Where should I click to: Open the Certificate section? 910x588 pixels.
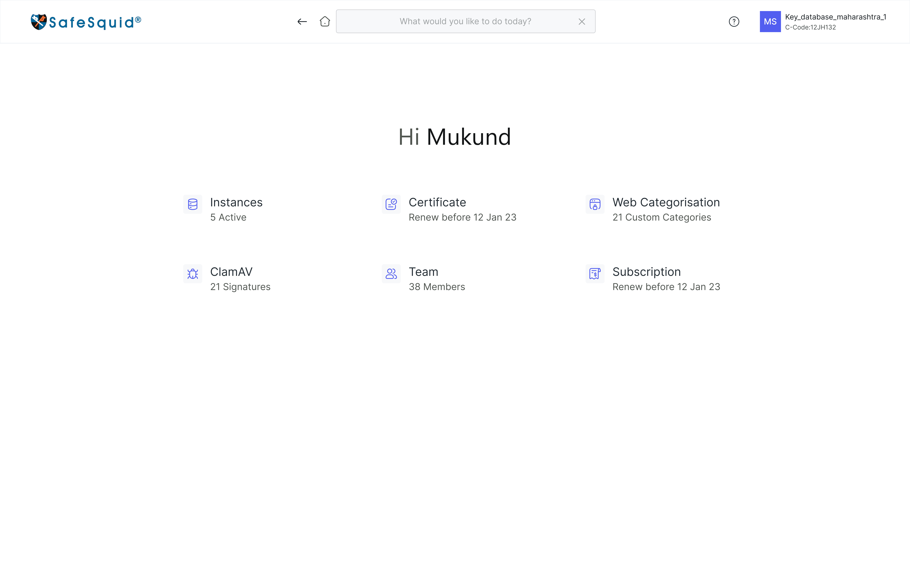437,202
